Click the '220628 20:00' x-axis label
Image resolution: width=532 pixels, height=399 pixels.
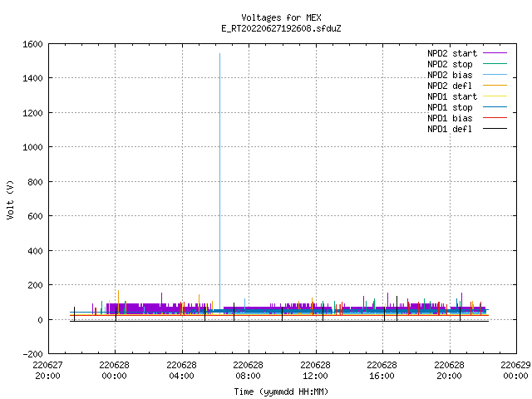pyautogui.click(x=449, y=371)
